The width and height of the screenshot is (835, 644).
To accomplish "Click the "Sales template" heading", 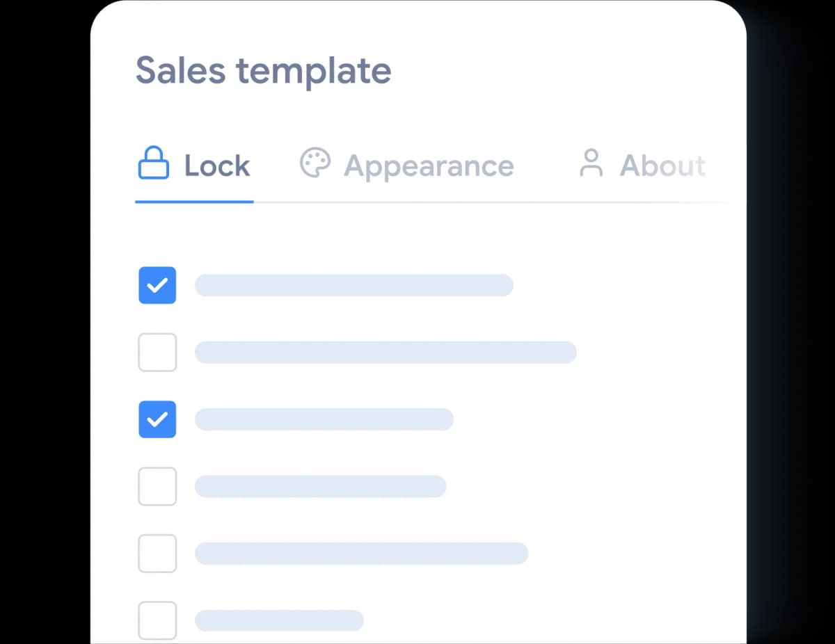I will [263, 71].
